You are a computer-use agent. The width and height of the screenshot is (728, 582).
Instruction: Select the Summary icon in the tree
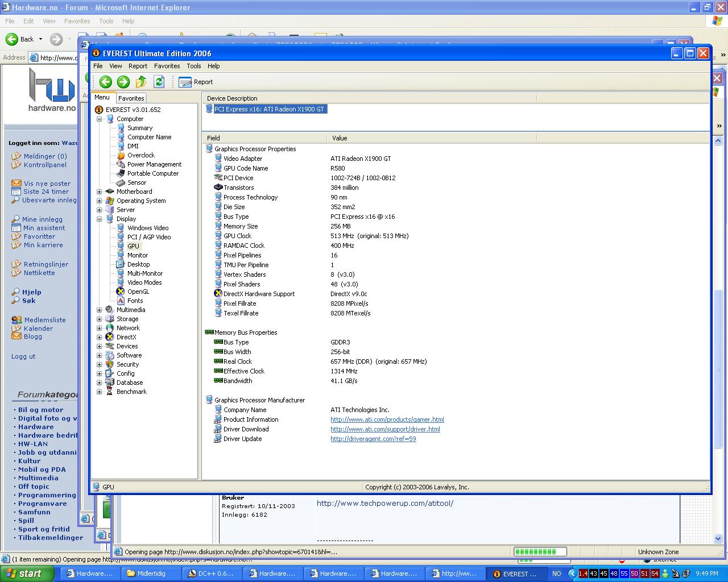coord(121,128)
